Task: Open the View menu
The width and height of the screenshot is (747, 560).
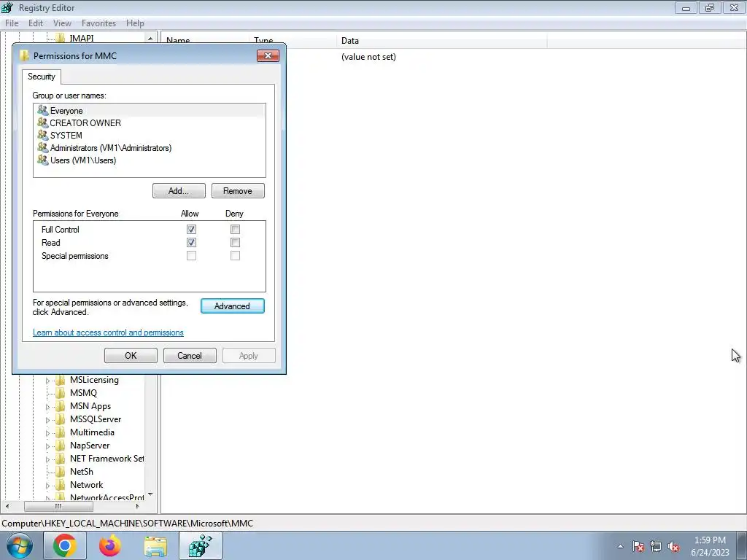Action: 62,23
